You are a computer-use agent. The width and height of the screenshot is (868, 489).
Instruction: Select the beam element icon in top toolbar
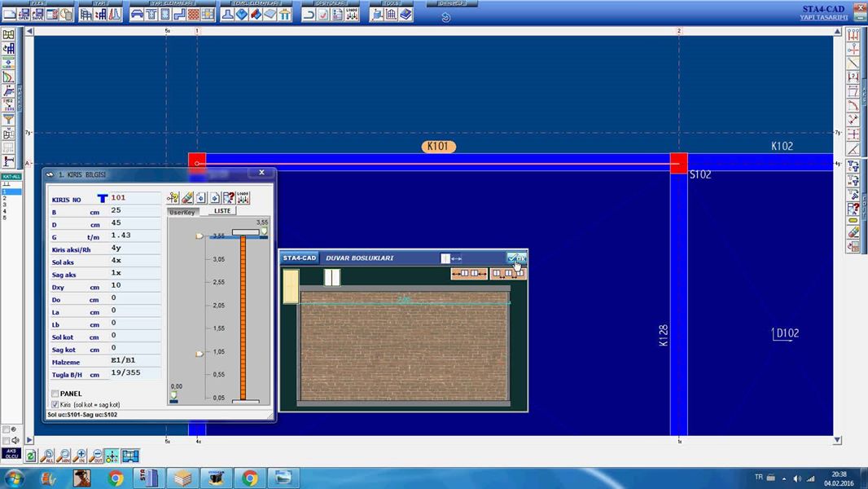(137, 15)
